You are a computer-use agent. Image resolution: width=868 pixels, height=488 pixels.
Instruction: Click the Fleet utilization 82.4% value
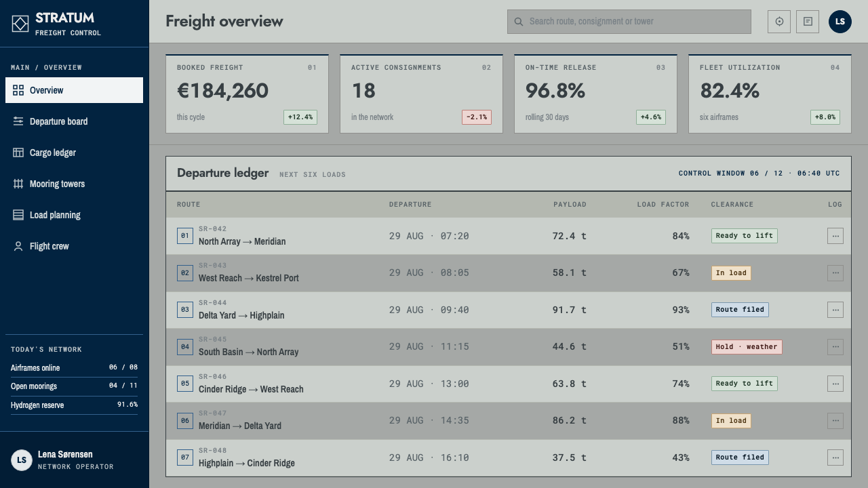[x=730, y=91]
